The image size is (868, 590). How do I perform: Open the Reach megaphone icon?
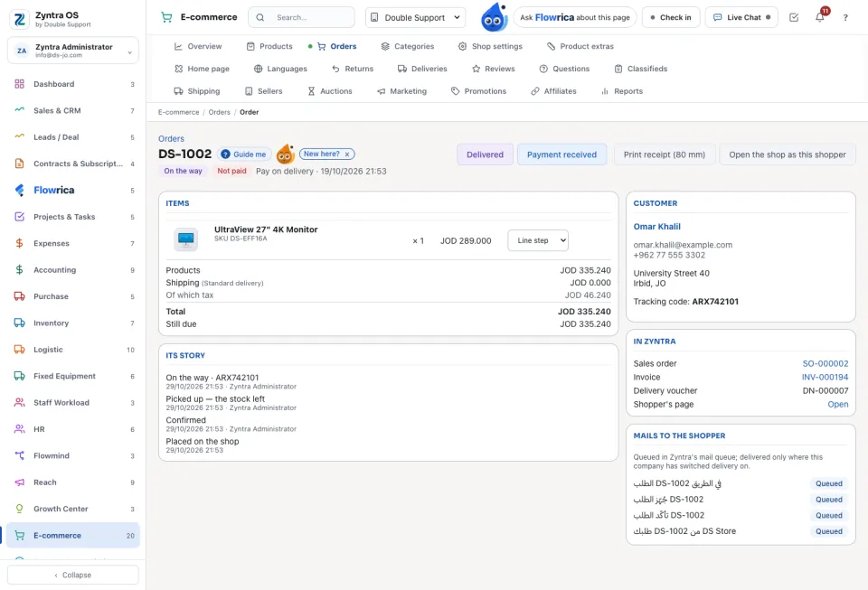click(19, 482)
